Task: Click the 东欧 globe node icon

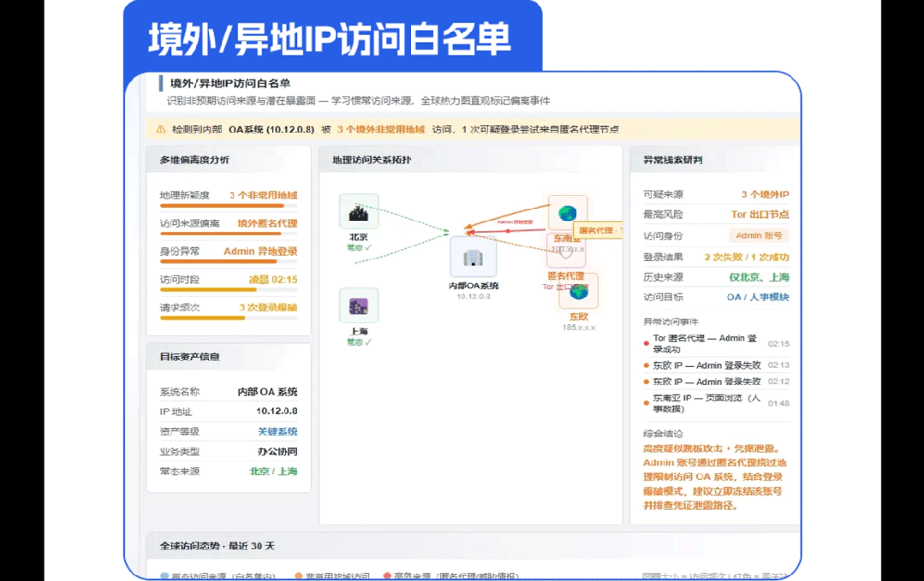Action: point(579,291)
